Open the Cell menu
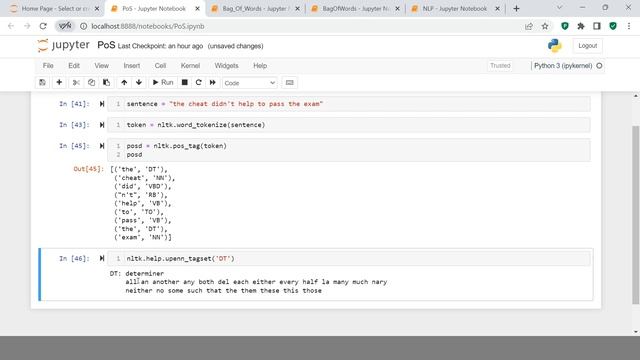Viewport: 640px width, 360px height. pyautogui.click(x=160, y=66)
